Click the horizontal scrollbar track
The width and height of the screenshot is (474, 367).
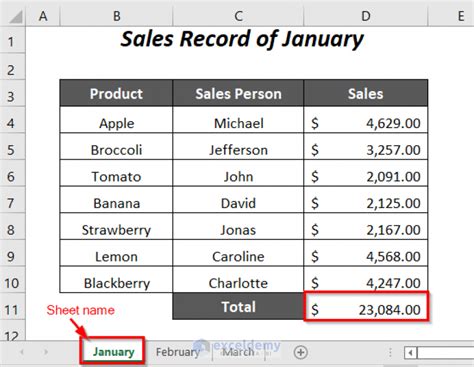[445, 353]
